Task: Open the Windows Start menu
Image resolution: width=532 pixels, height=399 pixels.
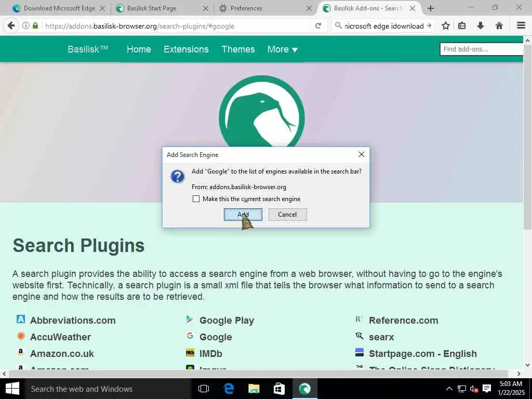Action: pos(12,389)
